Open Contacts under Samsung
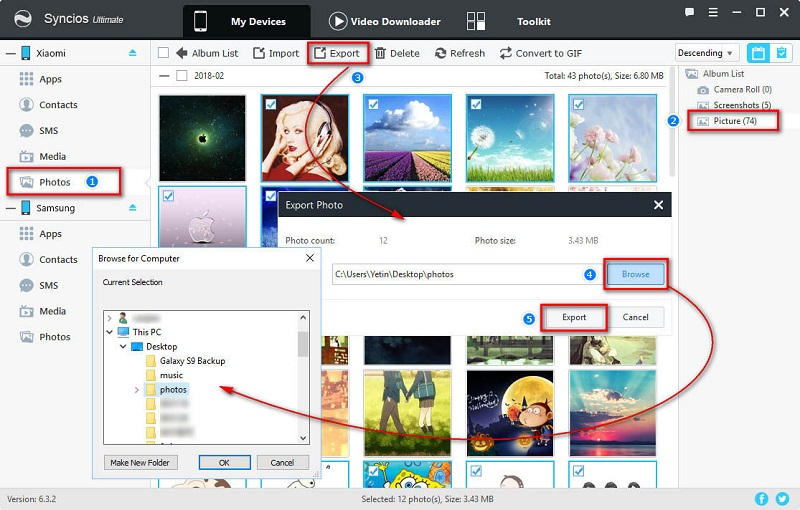800x510 pixels. pyautogui.click(x=48, y=260)
